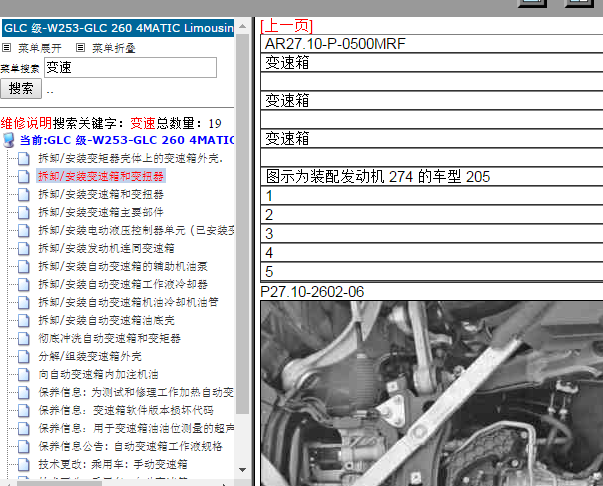Select the GLC 级-W253-GLC 260 4MATIC header
603x486 pixels.
pyautogui.click(x=118, y=28)
